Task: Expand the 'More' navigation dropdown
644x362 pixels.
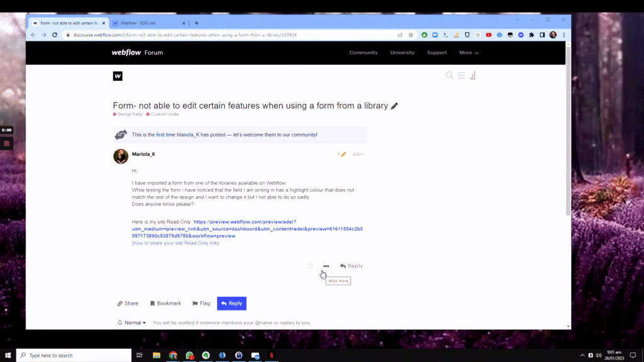Action: pos(469,52)
